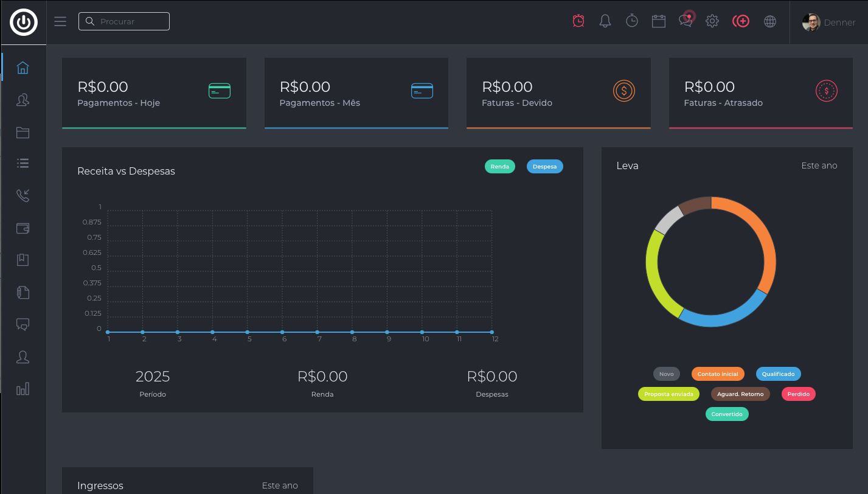
Task: Open the phone calls sidebar icon
Action: pyautogui.click(x=23, y=195)
